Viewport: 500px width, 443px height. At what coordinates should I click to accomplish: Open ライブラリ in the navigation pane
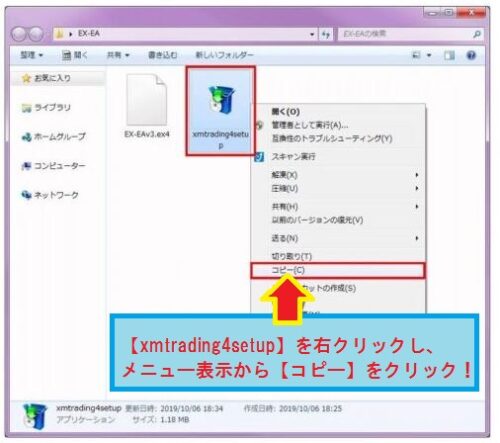pos(46,108)
